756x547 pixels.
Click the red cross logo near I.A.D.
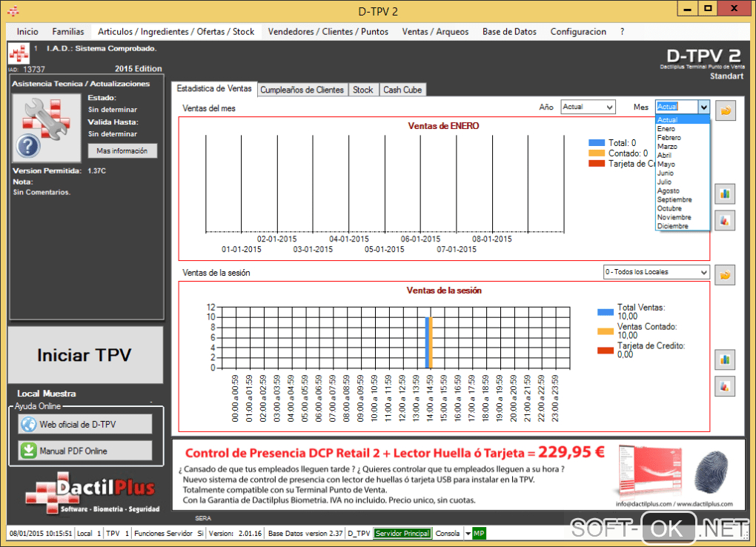pyautogui.click(x=19, y=53)
